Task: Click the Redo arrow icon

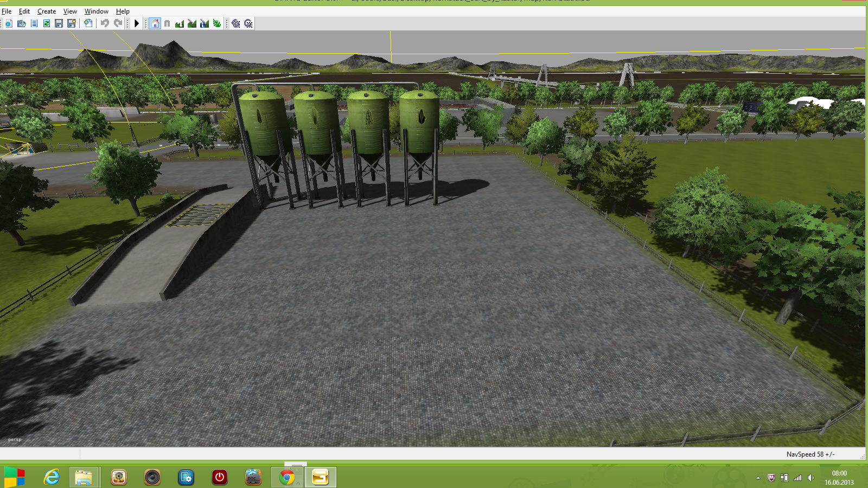Action: pyautogui.click(x=118, y=23)
